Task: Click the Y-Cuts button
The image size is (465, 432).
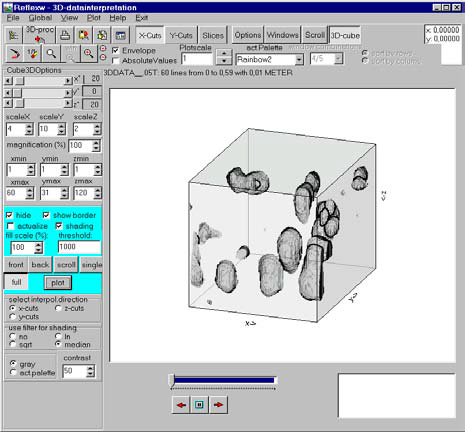Action: point(181,35)
